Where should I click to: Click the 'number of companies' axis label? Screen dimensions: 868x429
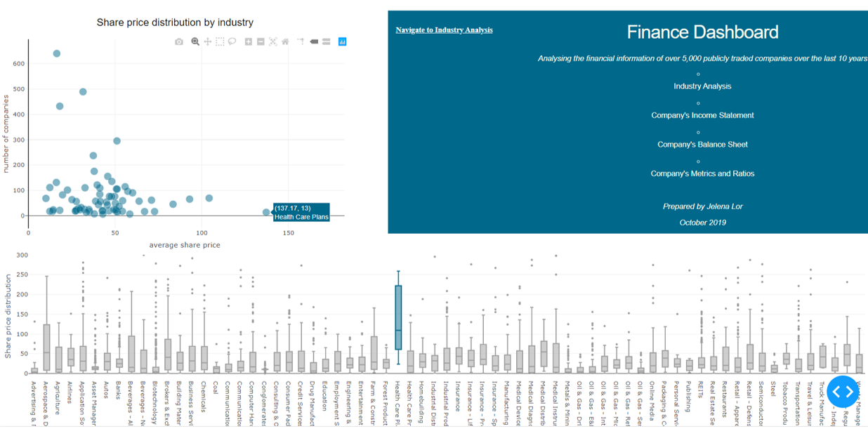(x=6, y=134)
